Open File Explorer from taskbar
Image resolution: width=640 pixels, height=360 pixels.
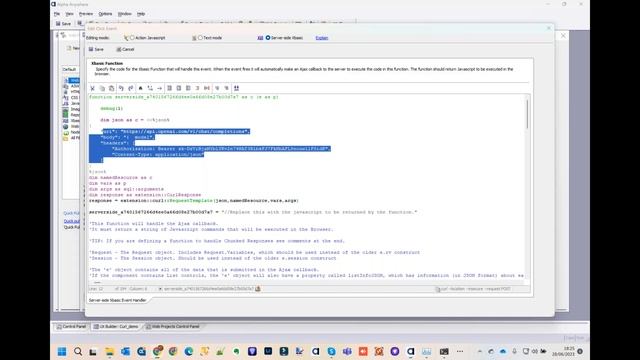tap(109, 351)
